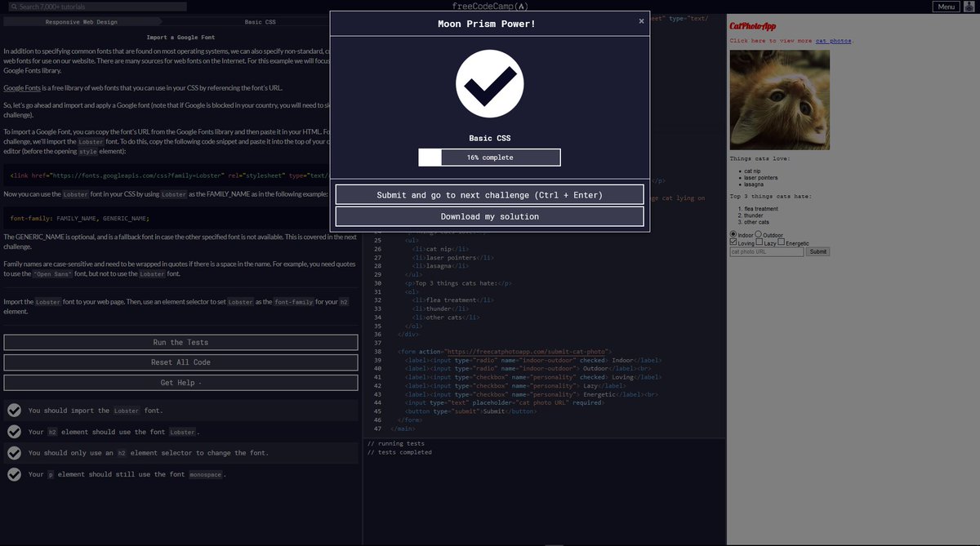The width and height of the screenshot is (980, 546).
Task: Click the kitten photo in preview
Action: click(x=780, y=100)
